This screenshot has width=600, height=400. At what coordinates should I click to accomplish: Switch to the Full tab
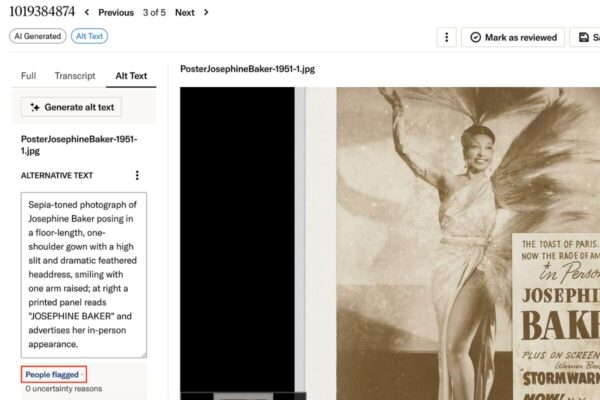pos(28,76)
